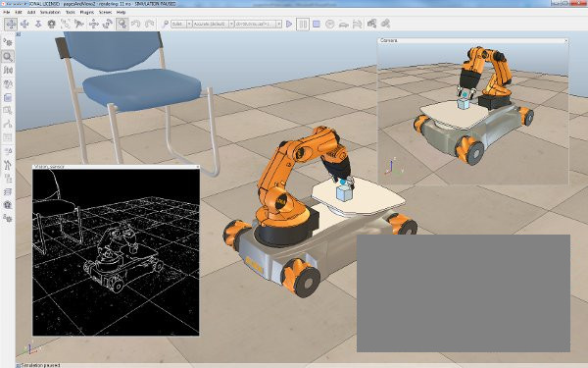Viewport: 588px width, 368px height.
Task: Open the Tools menu
Action: [71, 13]
